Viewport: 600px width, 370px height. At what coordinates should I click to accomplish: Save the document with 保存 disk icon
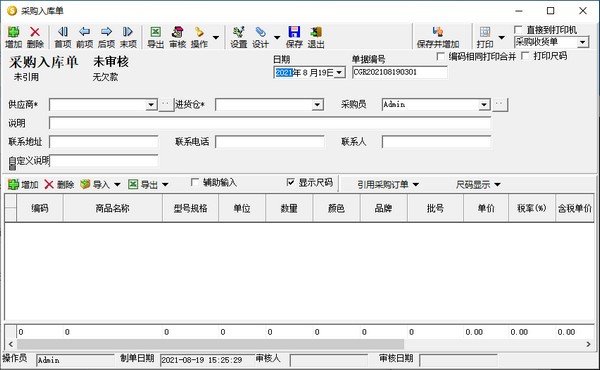(x=294, y=37)
